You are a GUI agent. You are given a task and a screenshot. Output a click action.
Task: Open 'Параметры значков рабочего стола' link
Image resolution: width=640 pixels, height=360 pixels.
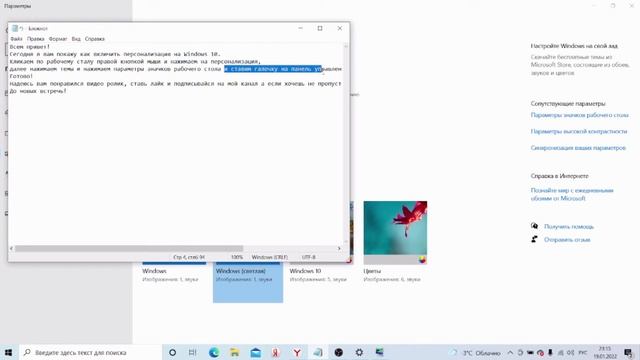pyautogui.click(x=580, y=115)
